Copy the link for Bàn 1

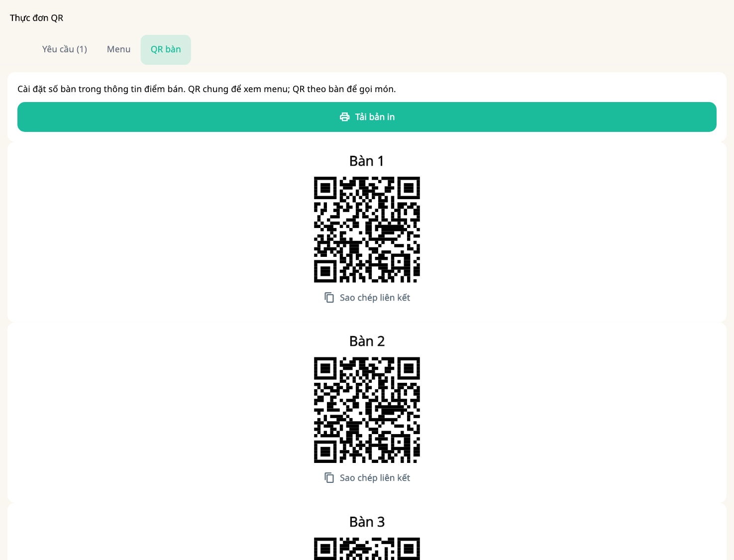coord(367,298)
